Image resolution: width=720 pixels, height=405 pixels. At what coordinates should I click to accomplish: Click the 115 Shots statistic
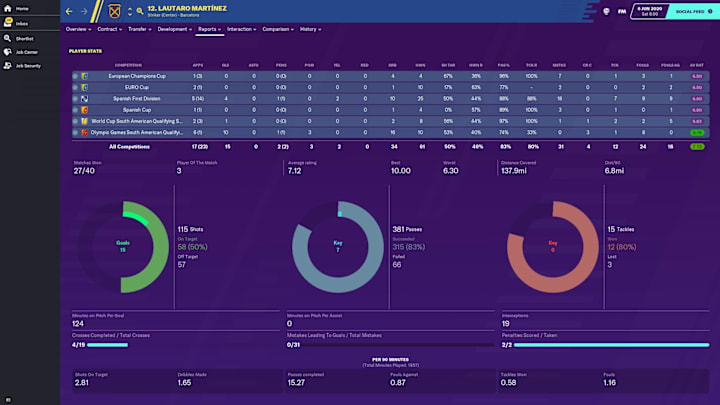pyautogui.click(x=190, y=229)
